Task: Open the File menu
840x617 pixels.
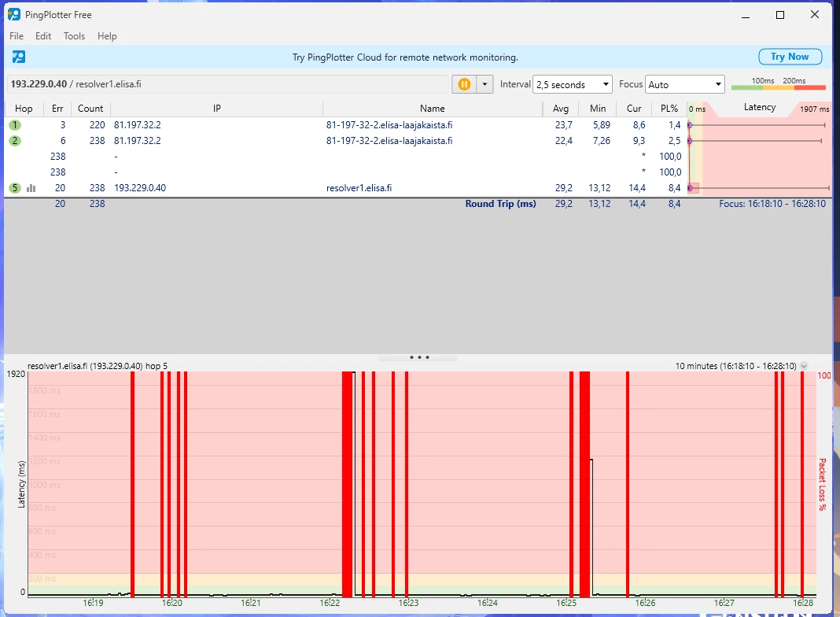Action: (17, 36)
